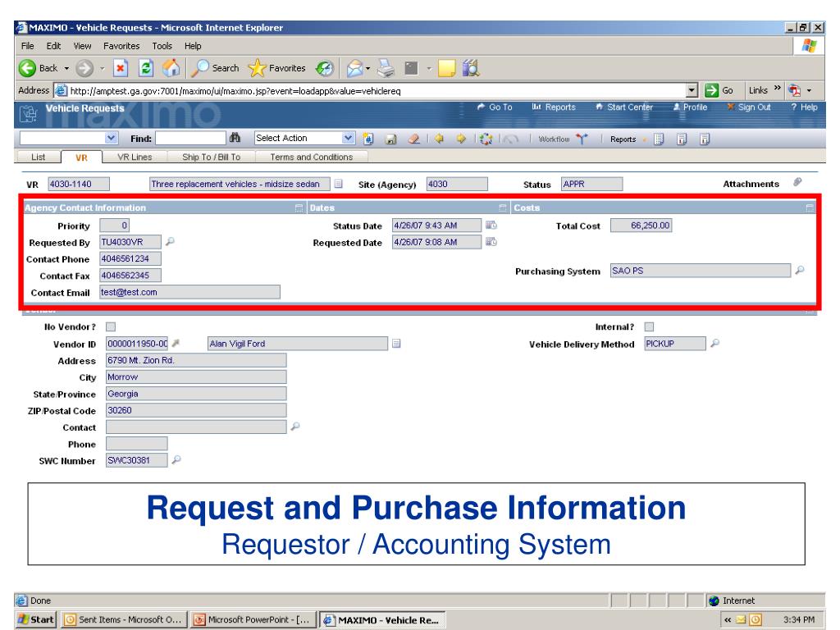Open the File menu
Image resolution: width=840 pixels, height=630 pixels.
click(27, 46)
